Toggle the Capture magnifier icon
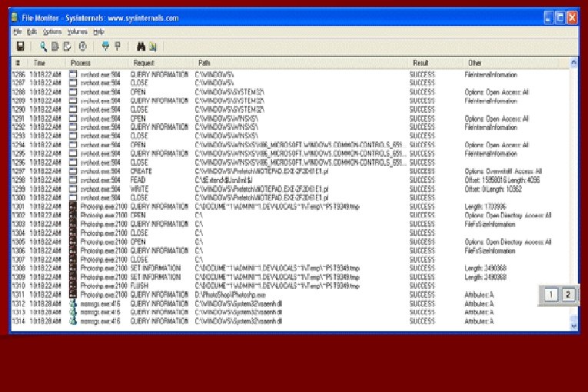Image resolution: width=588 pixels, height=392 pixels. (44, 47)
